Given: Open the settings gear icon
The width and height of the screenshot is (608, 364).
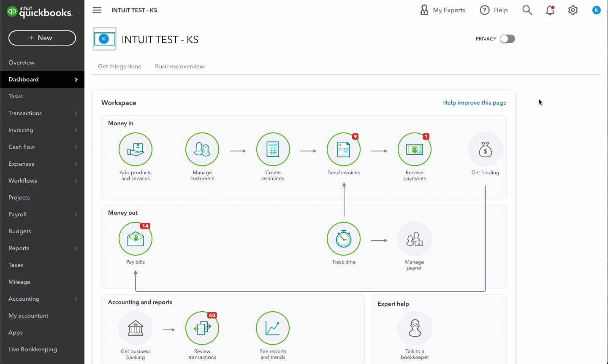Looking at the screenshot, I should pos(573,10).
